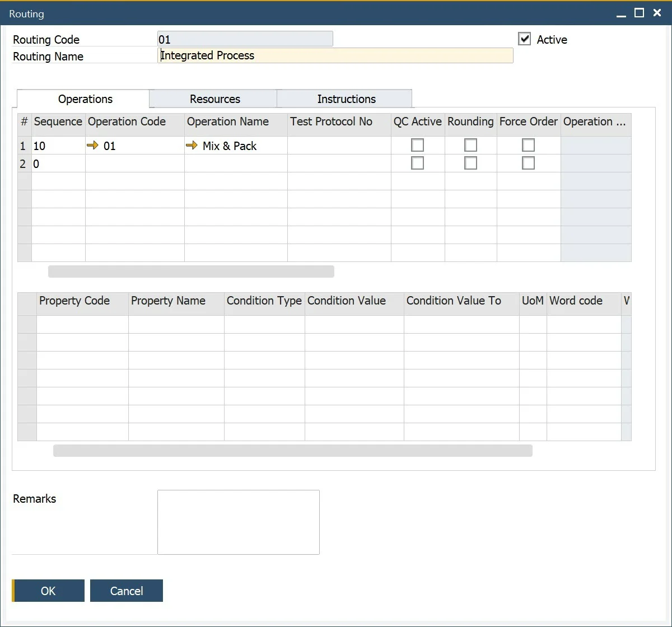Check Force Order for row 1
Screen dimensions: 672x627
click(528, 146)
